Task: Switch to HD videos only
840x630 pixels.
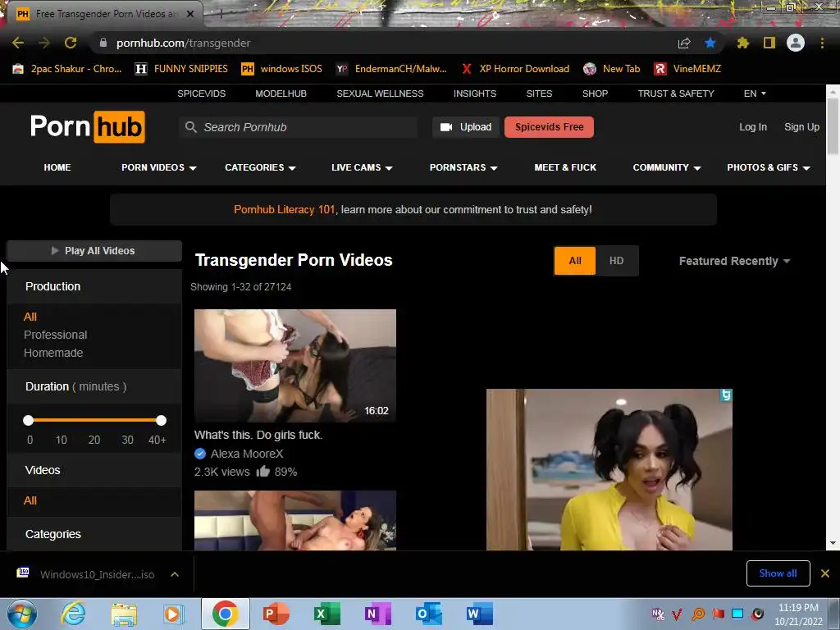Action: (617, 261)
